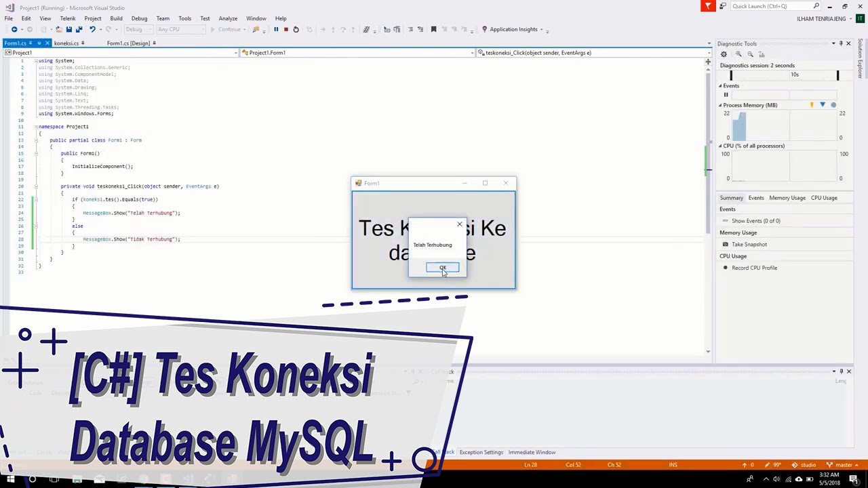Viewport: 868px width, 488px height.
Task: Click the Diagnostic Tools timeline ruler at 10s
Action: point(794,75)
